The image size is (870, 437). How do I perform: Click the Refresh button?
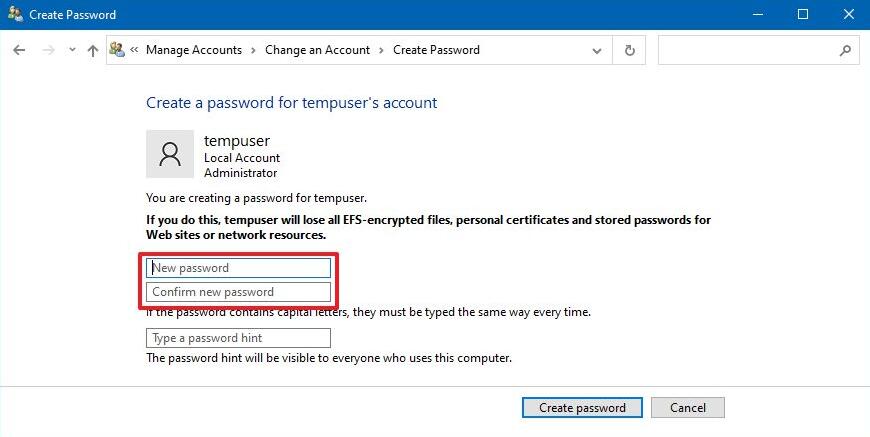pyautogui.click(x=629, y=50)
